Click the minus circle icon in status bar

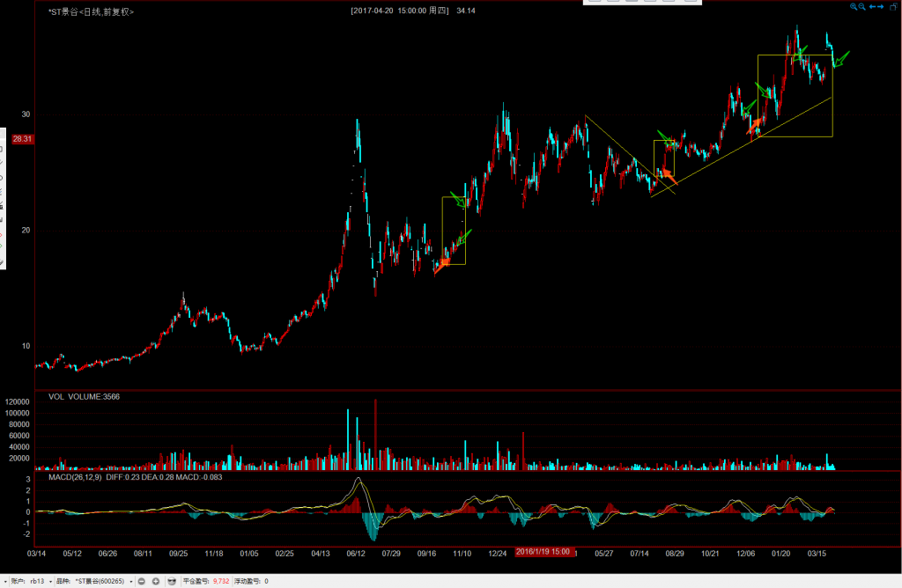(143, 581)
